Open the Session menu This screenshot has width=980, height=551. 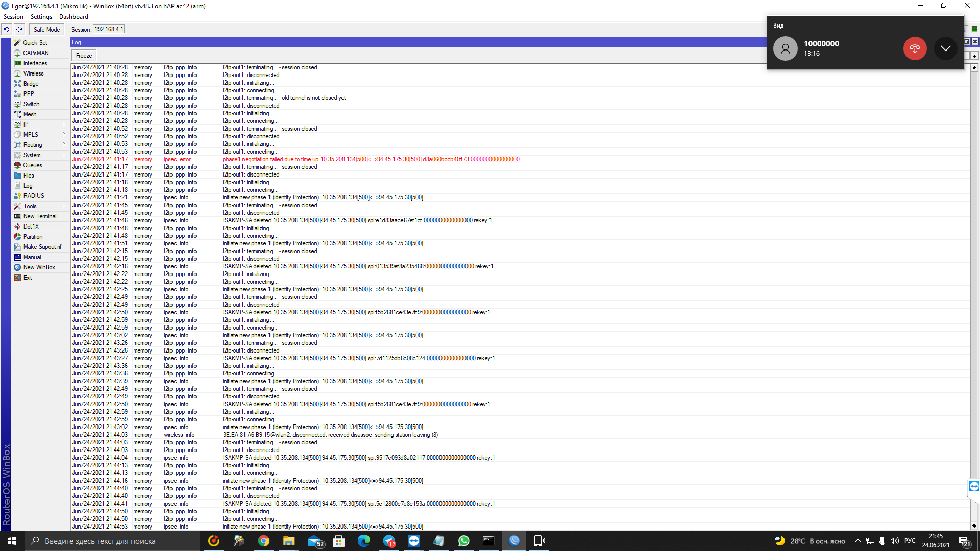coord(13,17)
